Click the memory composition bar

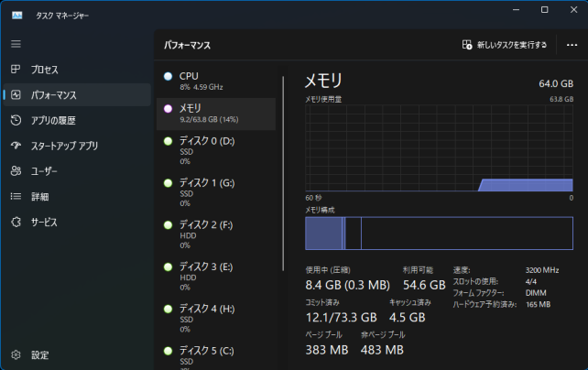click(439, 234)
